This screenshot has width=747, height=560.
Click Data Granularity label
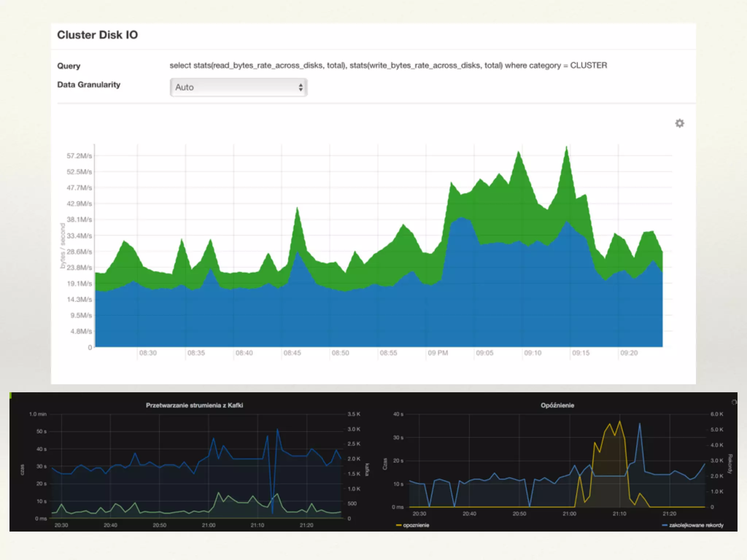pos(89,85)
